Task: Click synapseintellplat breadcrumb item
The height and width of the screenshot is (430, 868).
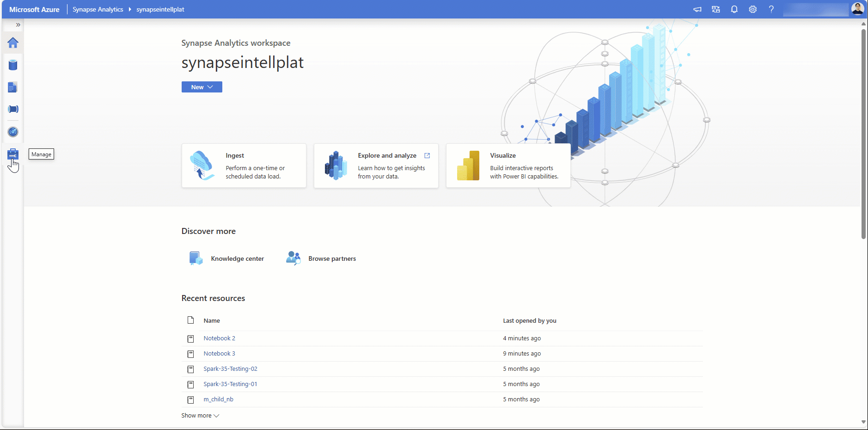Action: point(160,9)
